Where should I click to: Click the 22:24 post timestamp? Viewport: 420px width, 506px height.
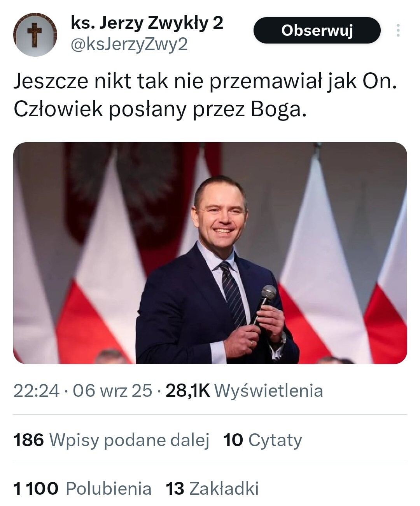click(37, 391)
